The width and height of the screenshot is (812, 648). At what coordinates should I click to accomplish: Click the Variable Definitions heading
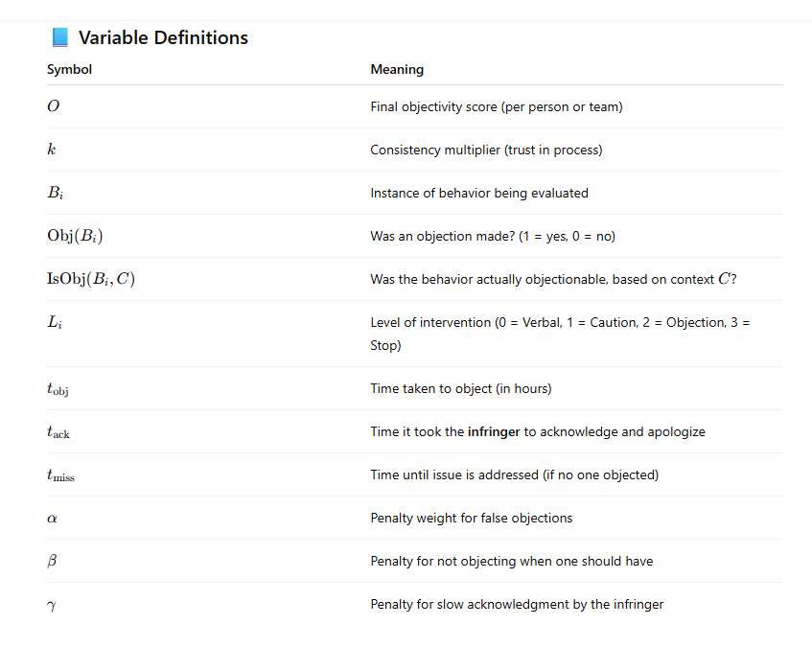pos(163,37)
